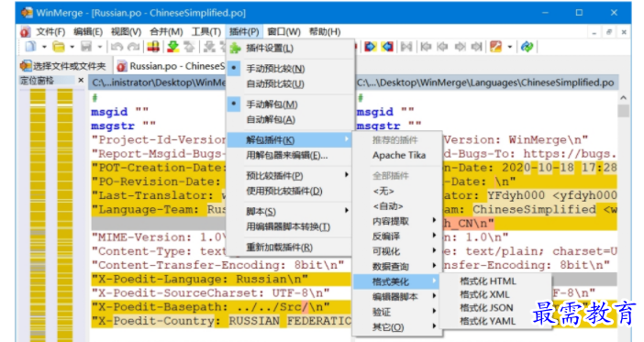Image resolution: width=644 pixels, height=342 pixels.
Task: Close the 定位窗格 location pane
Action: point(81,80)
